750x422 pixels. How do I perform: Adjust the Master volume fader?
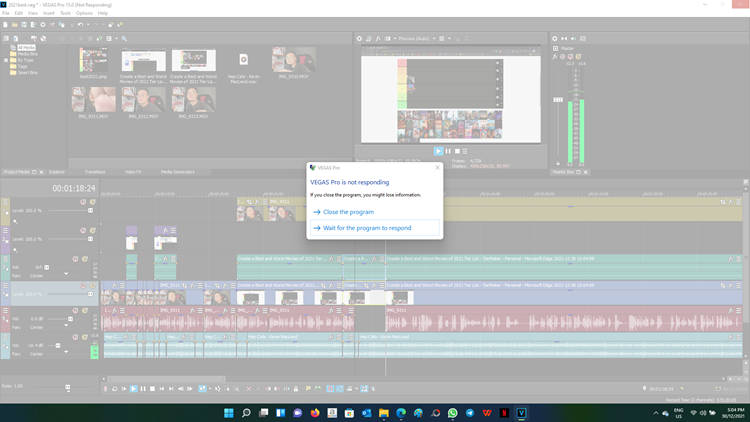(558, 100)
